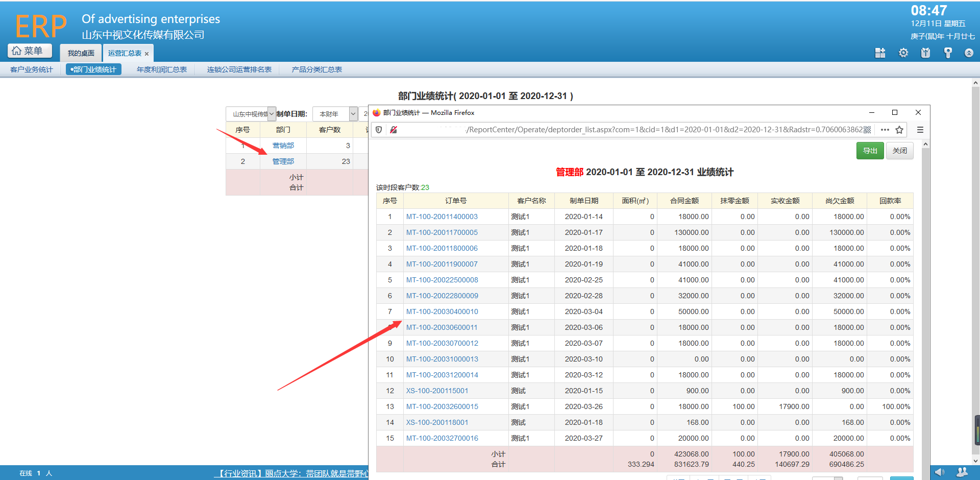Screen dimensions: 980x480
Task: Click the users contacts icon in status bar
Action: (x=962, y=472)
